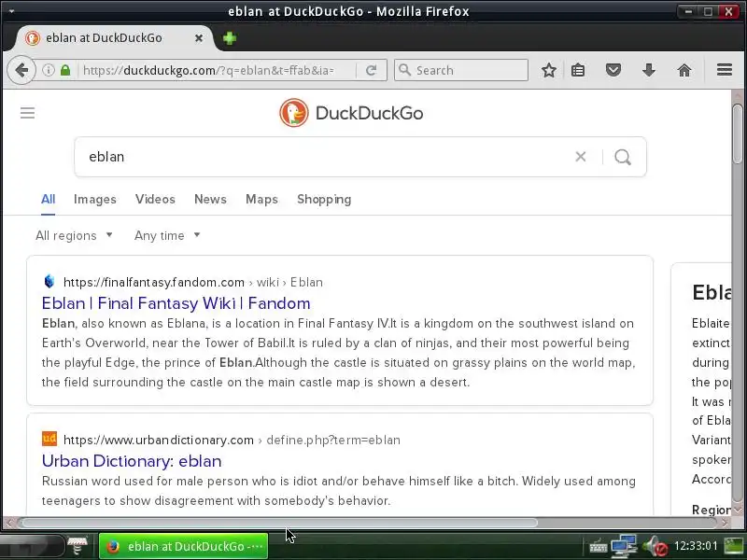Click the green desktop icon in tray
The image size is (747, 560).
point(734,546)
